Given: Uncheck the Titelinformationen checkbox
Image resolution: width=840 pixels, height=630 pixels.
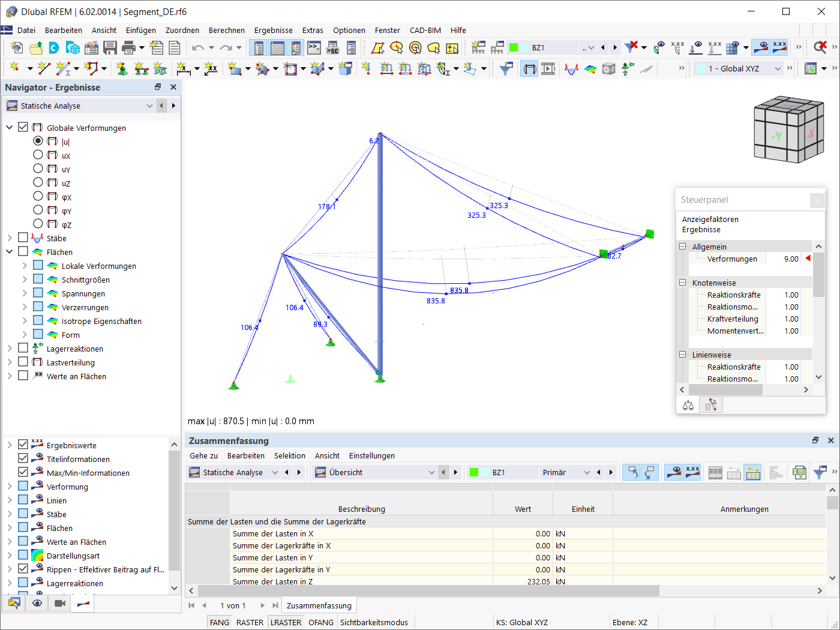Looking at the screenshot, I should 23,458.
